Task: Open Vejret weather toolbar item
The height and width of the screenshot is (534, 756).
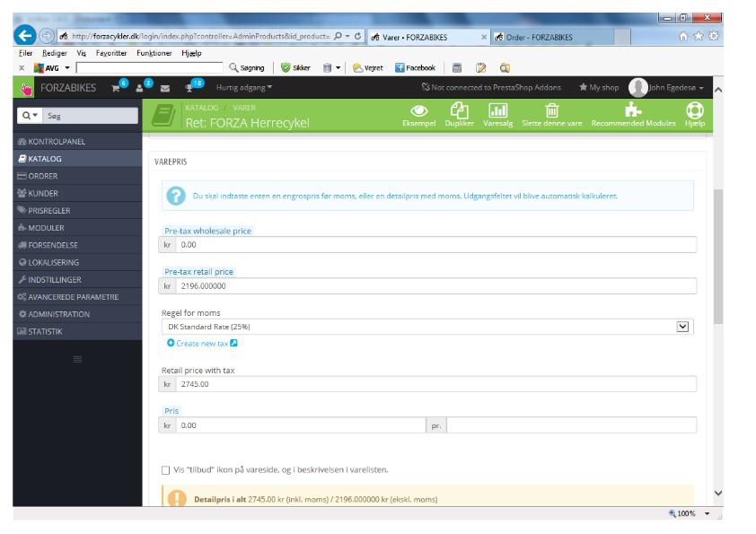Action: click(x=368, y=68)
